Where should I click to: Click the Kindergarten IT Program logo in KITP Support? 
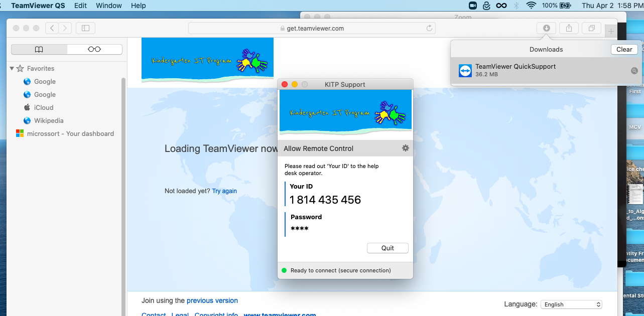coord(345,112)
